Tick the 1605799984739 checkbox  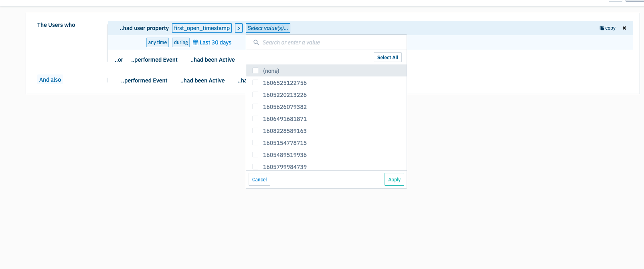pyautogui.click(x=255, y=167)
